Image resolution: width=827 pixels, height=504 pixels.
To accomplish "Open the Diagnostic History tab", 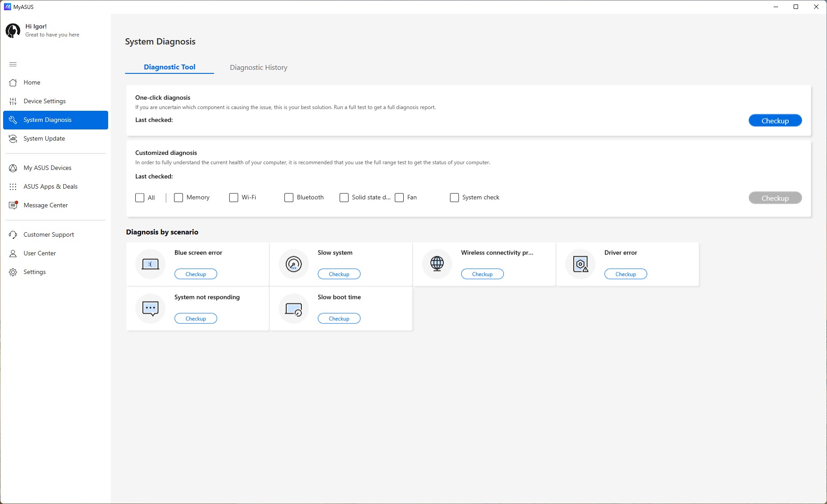I will [x=259, y=68].
